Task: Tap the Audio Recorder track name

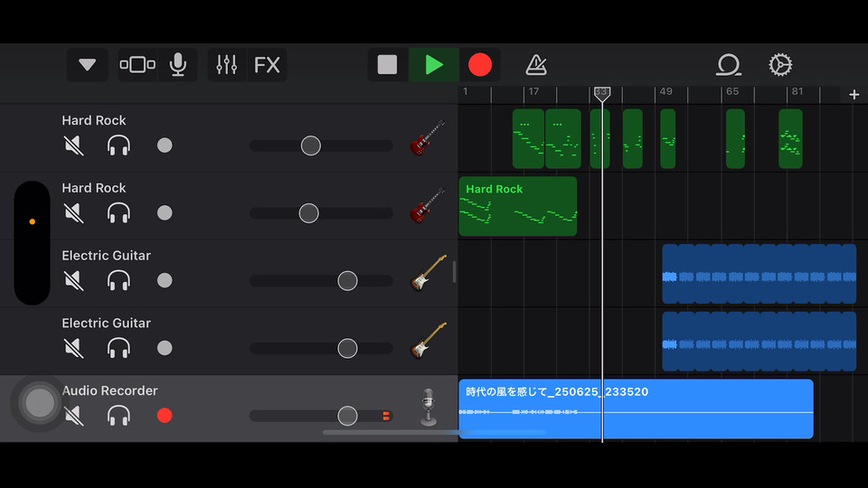Action: pyautogui.click(x=109, y=390)
